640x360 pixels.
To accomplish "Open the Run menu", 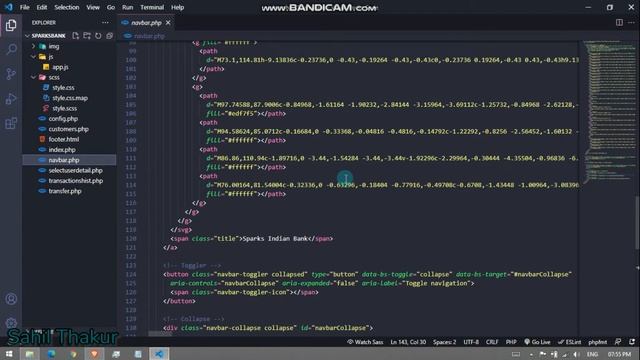I will coord(127,7).
